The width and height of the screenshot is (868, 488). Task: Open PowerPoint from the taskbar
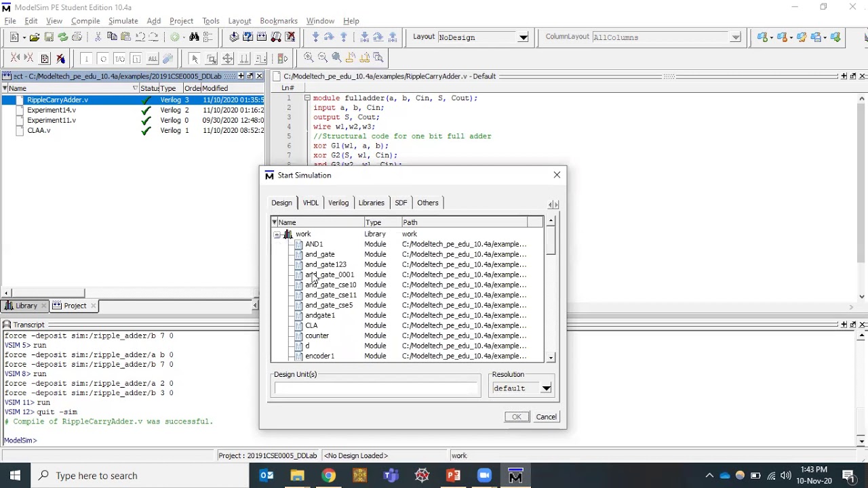pyautogui.click(x=453, y=475)
